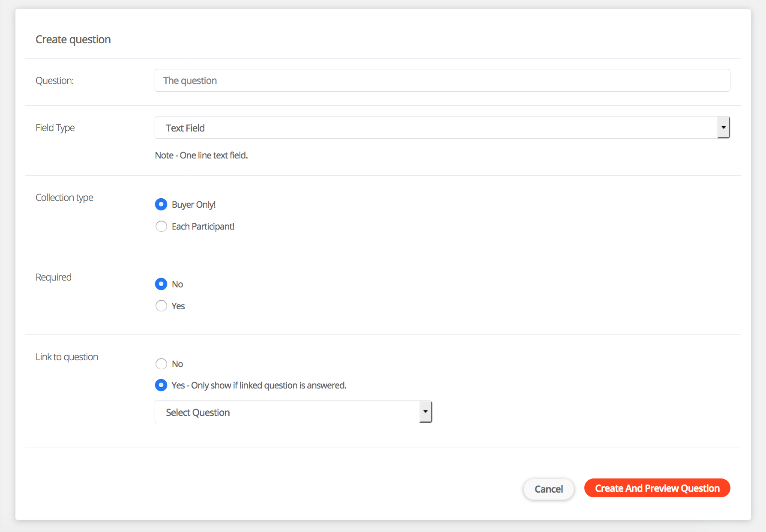766x532 pixels.
Task: Expand the Select Question dropdown
Action: [x=287, y=412]
